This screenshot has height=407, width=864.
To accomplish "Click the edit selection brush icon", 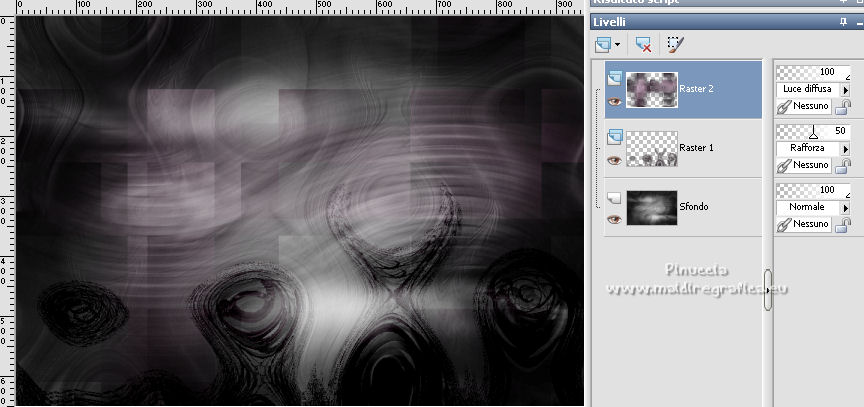I will [x=675, y=44].
